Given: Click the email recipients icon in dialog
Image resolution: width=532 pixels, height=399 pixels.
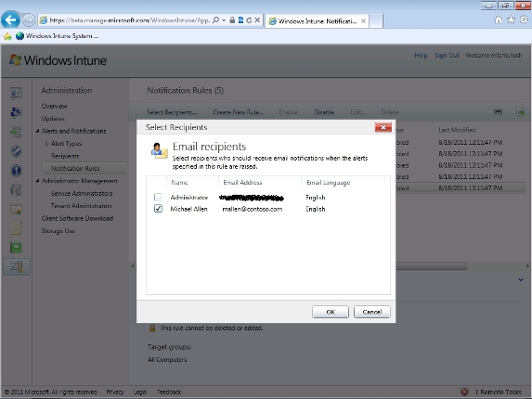Looking at the screenshot, I should (x=159, y=150).
